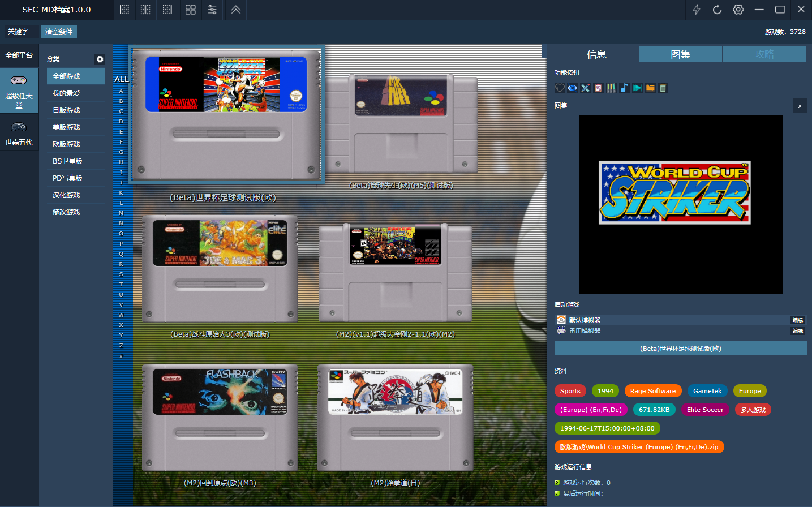Screen dimensions: 812x507
Task: Select Flashback cartridge thumbnail
Action: (x=220, y=418)
